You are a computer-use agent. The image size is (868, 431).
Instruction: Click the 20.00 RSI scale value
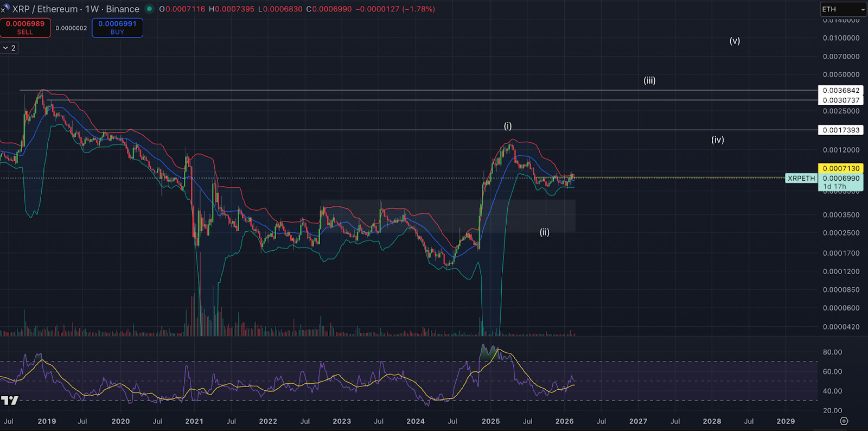pyautogui.click(x=832, y=410)
